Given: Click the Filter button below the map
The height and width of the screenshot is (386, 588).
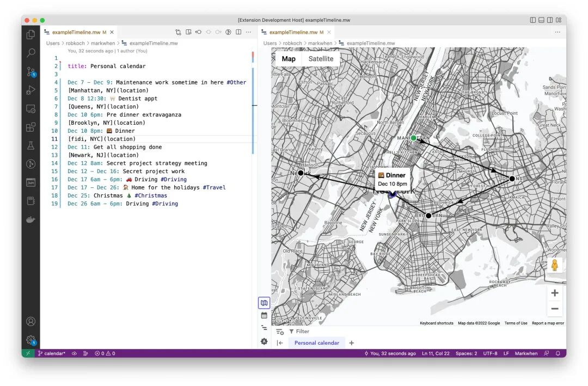Looking at the screenshot, I should click(x=299, y=332).
